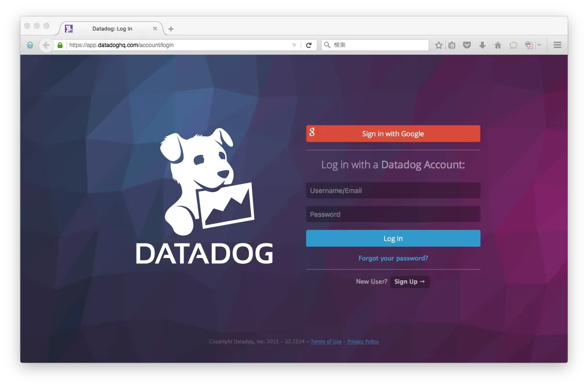This screenshot has width=588, height=387.
Task: Open the hamburger menu
Action: coord(557,45)
